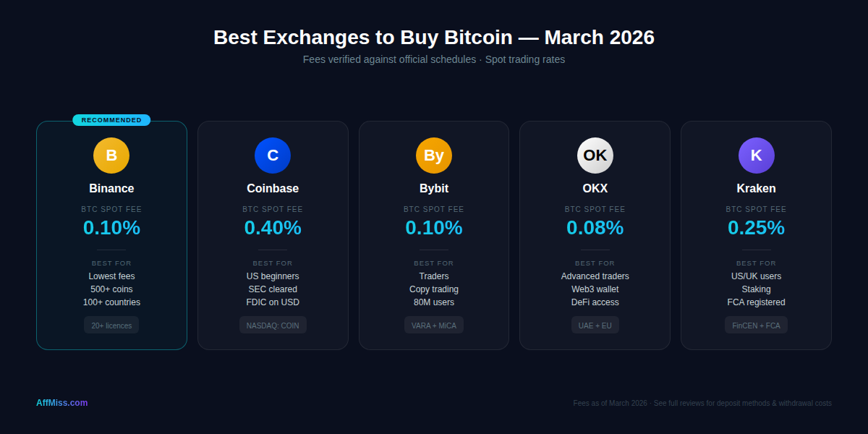Click the 'FDIC on USD' text under Coinbase
The width and height of the screenshot is (868, 434).
click(273, 302)
